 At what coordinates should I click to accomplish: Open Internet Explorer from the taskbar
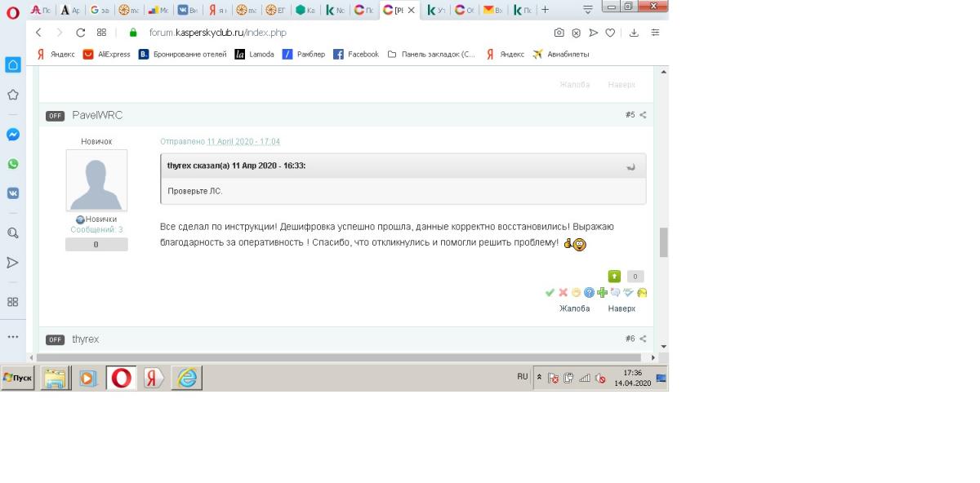187,378
